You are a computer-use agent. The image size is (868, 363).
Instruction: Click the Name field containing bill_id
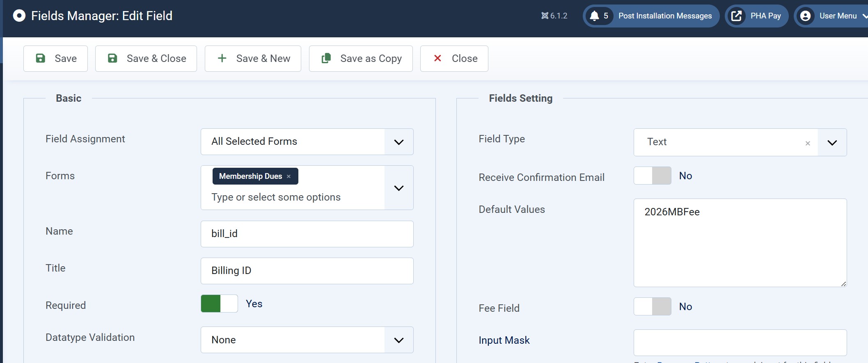307,234
